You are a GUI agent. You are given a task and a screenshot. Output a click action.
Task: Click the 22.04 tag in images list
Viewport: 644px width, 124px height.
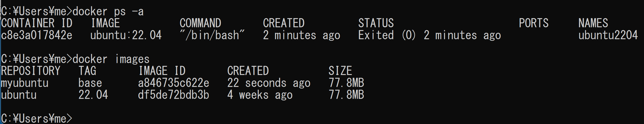93,95
